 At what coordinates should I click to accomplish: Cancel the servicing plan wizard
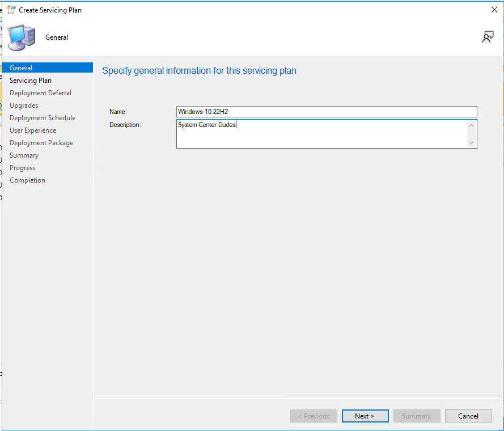(x=468, y=416)
